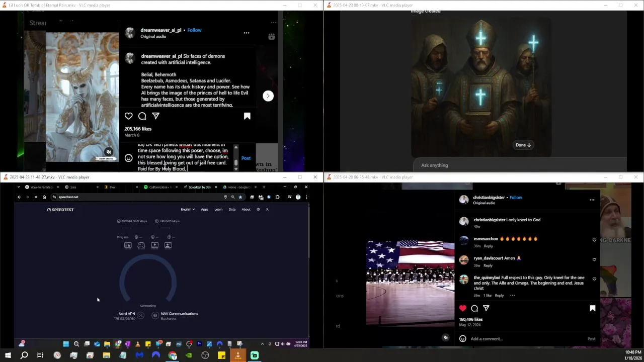Screen dimensions: 644x362
Task: Open Chrome from the main taskbar
Action: 173,355
